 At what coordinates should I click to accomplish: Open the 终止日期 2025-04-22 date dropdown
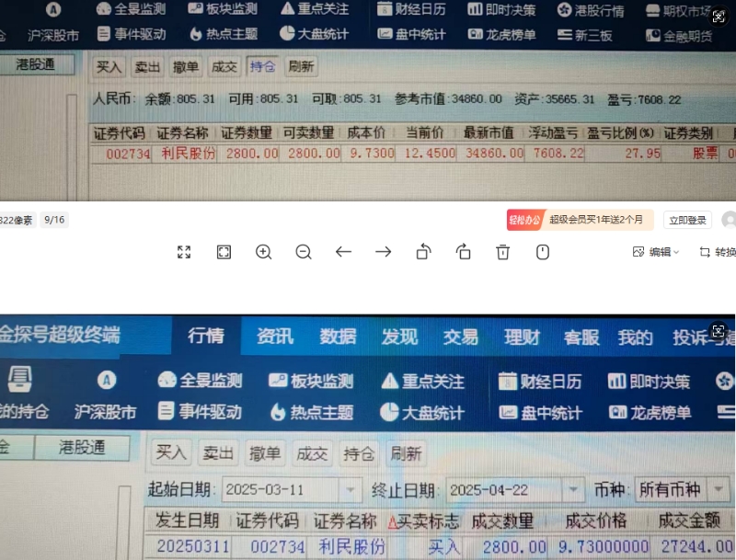[573, 489]
